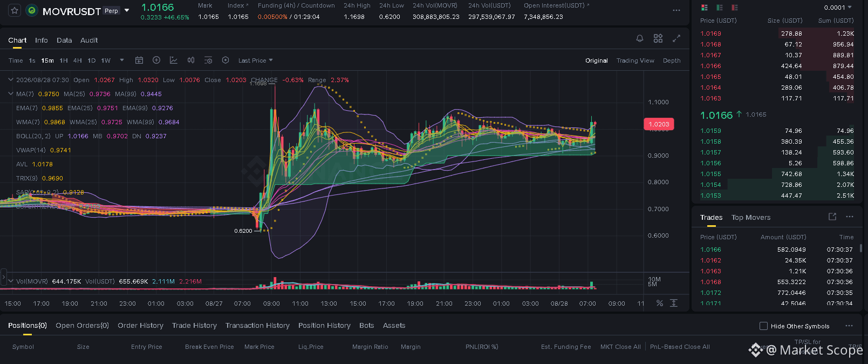The width and height of the screenshot is (868, 364).
Task: Select the 1s time interval
Action: coord(32,60)
